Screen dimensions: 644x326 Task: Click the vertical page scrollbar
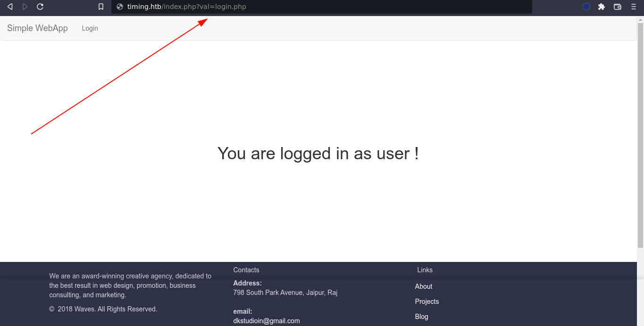point(640,132)
